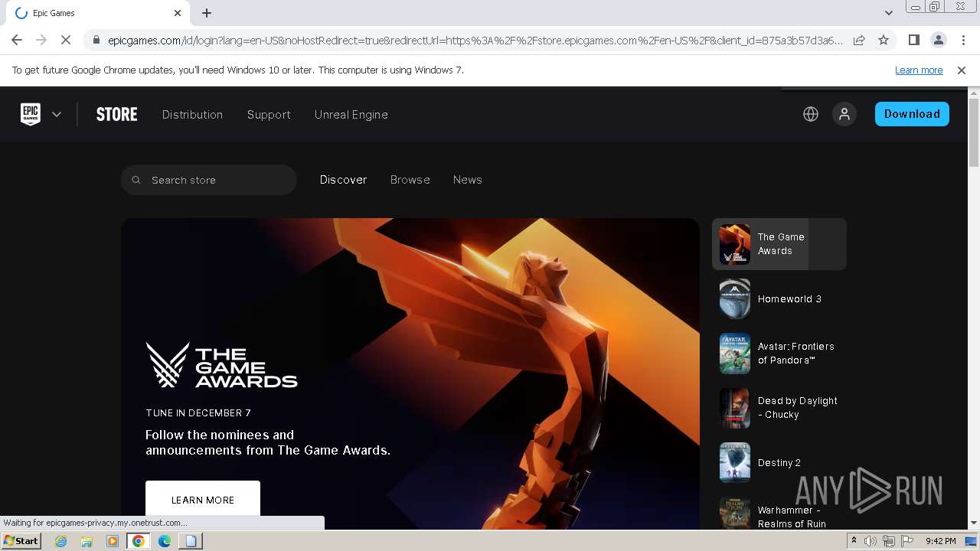The width and height of the screenshot is (980, 551).
Task: Stop page loading with X button
Action: click(65, 40)
